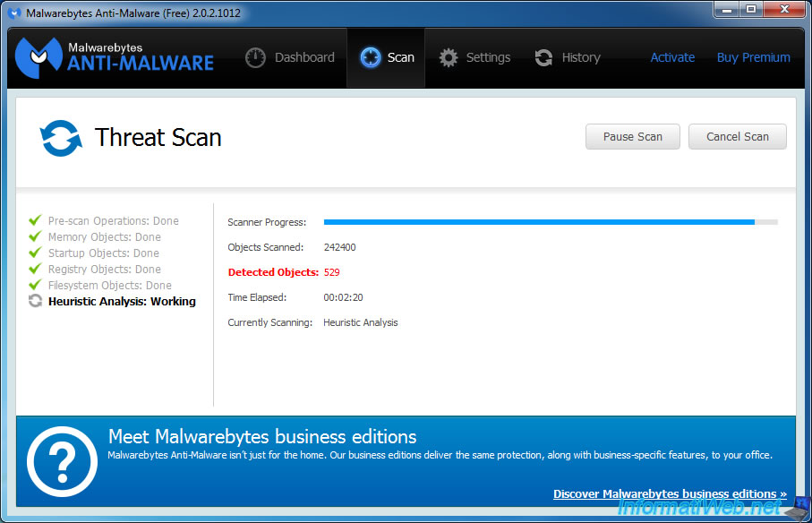Click the Dashboard gauge icon

point(256,57)
